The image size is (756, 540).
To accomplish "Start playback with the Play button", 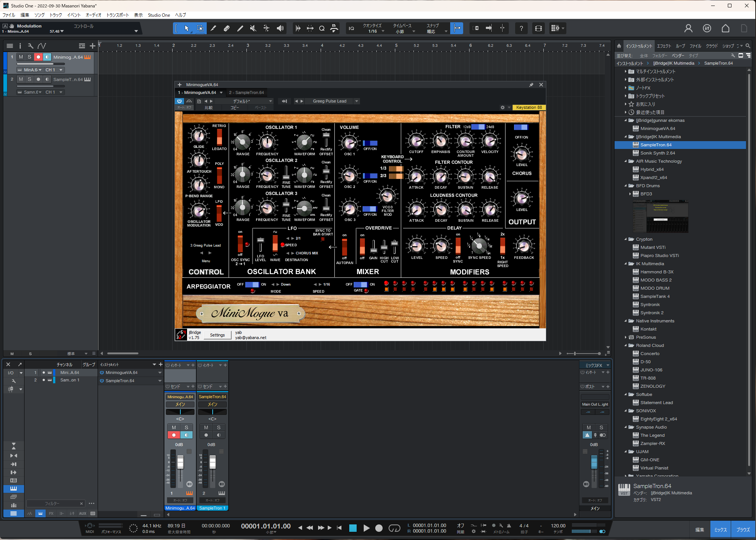I will (366, 528).
